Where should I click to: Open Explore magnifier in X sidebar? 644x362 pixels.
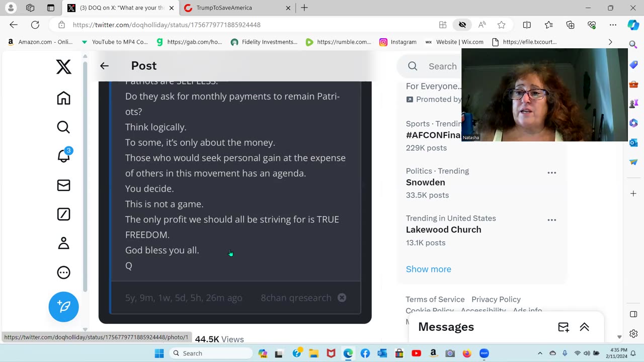coord(63,127)
